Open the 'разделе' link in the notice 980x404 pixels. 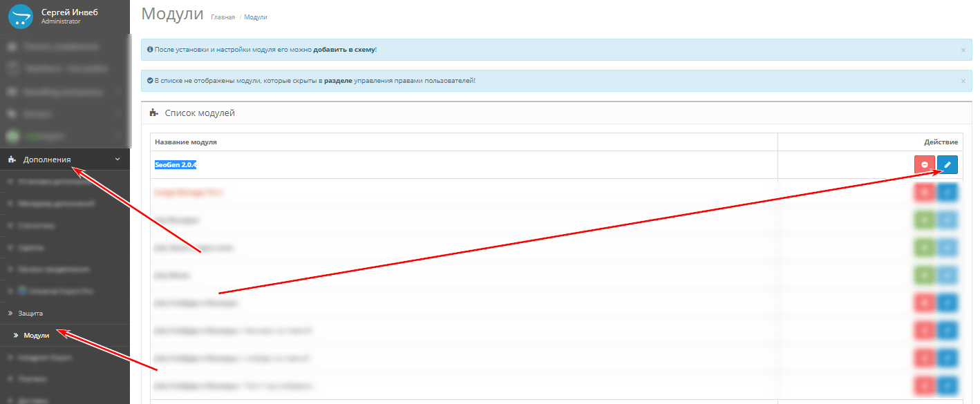click(x=339, y=81)
